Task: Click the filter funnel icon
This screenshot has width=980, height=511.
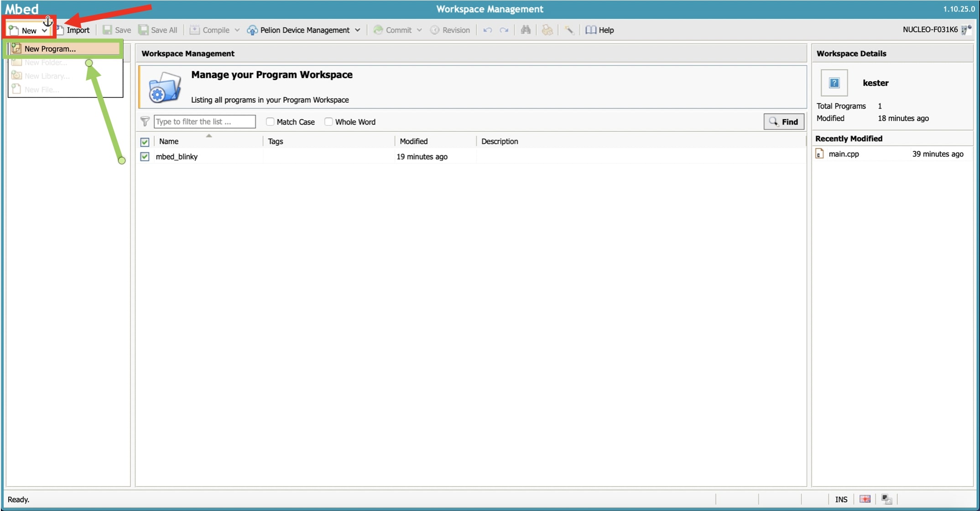Action: (145, 121)
